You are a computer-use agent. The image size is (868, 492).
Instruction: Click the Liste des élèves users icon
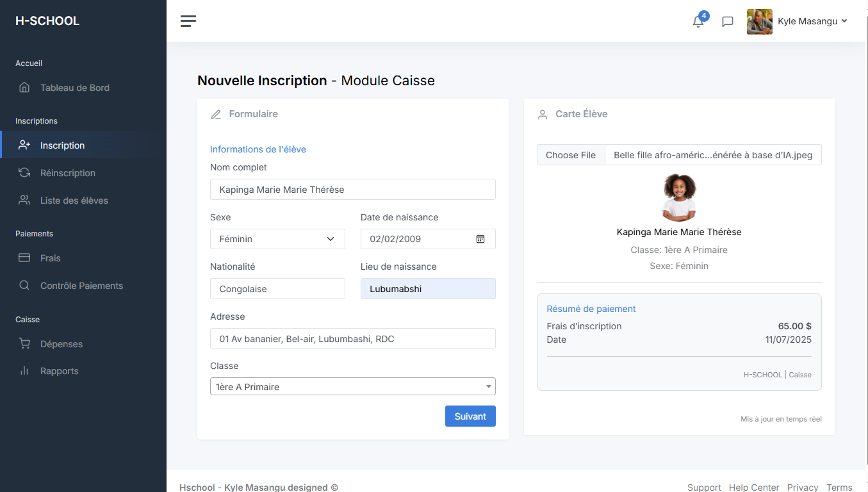coord(24,201)
